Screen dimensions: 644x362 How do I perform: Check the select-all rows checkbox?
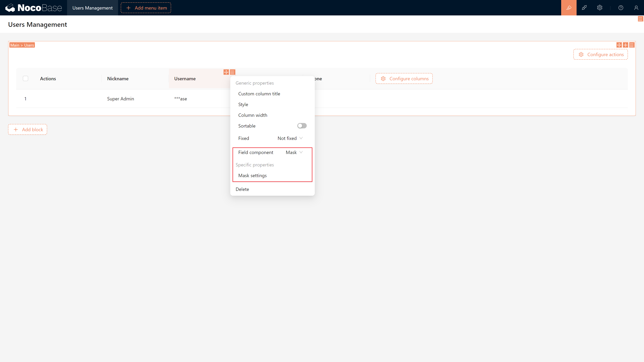(25, 78)
